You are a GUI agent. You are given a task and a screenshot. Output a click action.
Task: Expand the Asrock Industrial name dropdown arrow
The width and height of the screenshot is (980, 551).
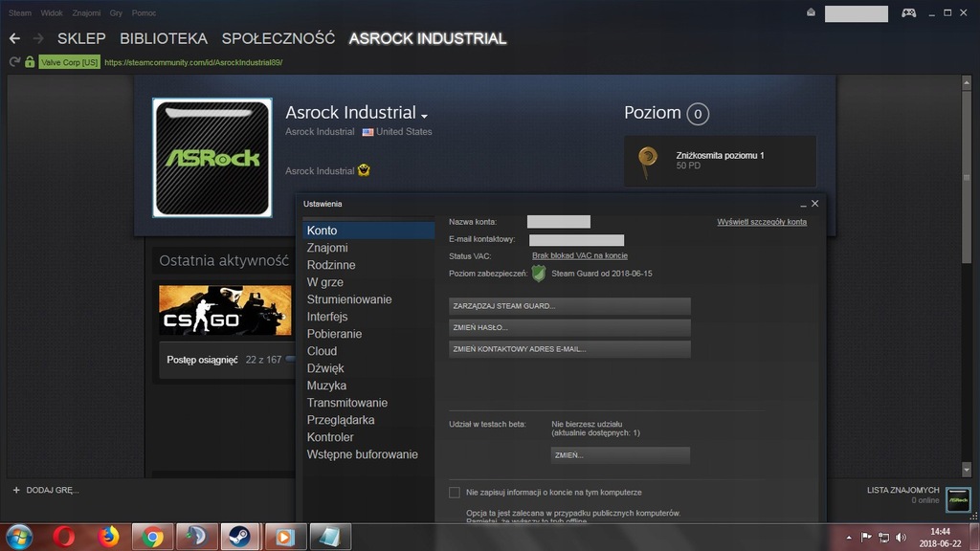click(424, 116)
